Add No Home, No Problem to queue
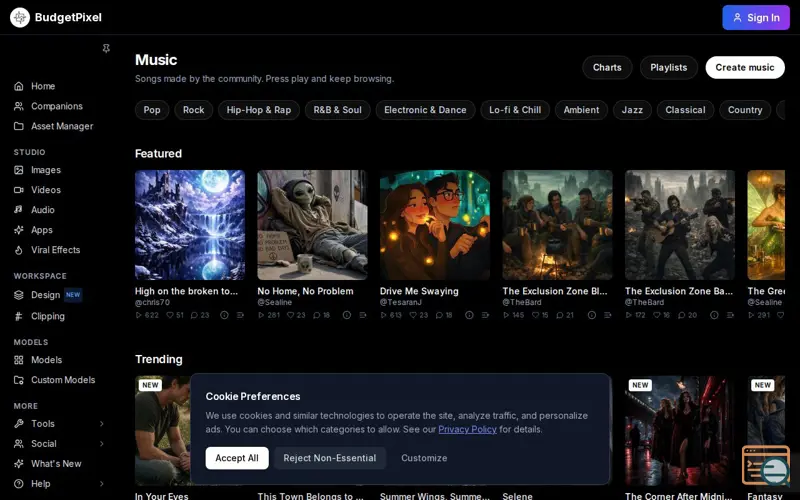 pos(363,315)
